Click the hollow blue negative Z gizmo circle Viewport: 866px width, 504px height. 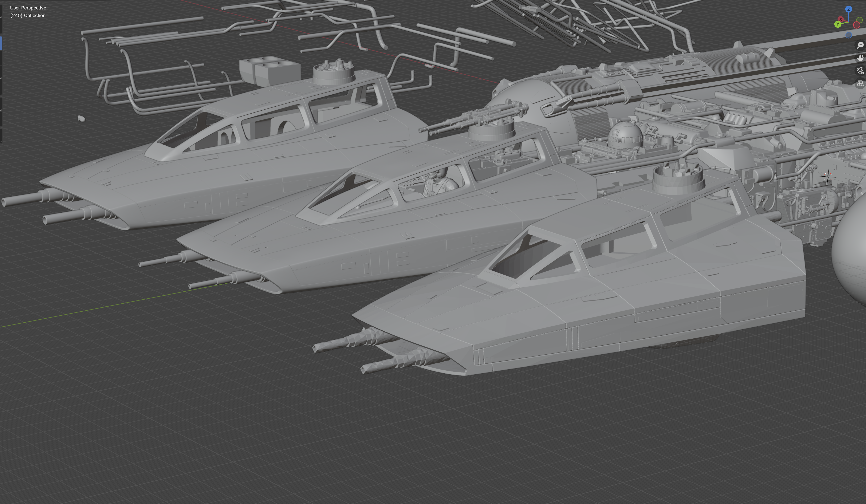coord(849,35)
